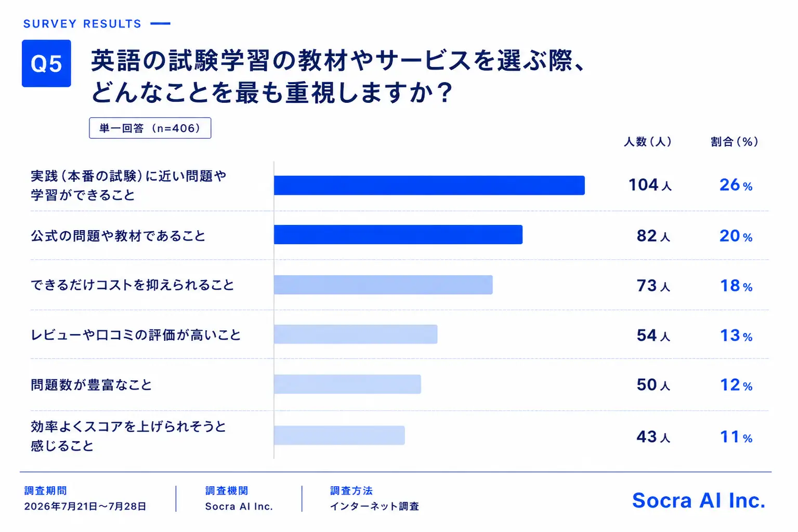The height and width of the screenshot is (532, 798).
Task: Click the 単一回答 (n=406) label box
Action: [150, 128]
